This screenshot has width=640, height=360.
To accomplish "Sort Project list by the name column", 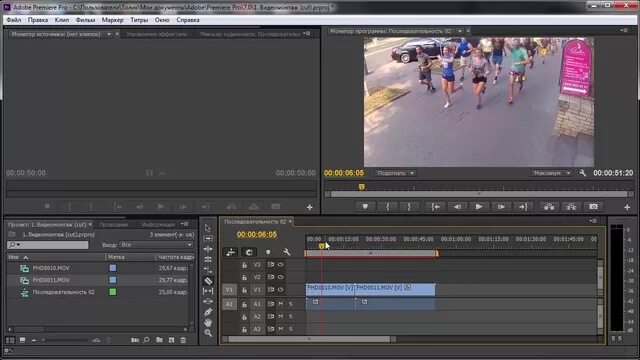I will coord(56,257).
